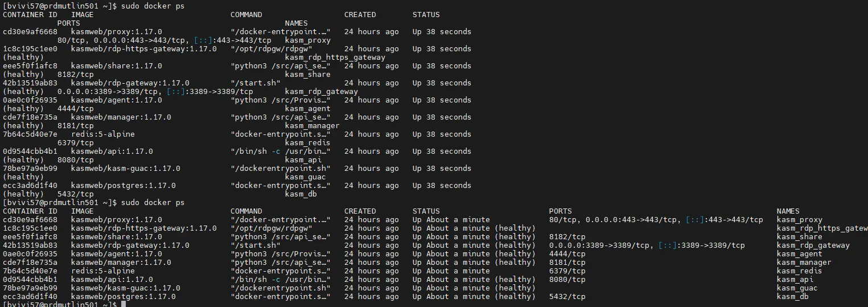
Task: Click the PORTS column header in the bottom table
Action: pyautogui.click(x=560, y=211)
